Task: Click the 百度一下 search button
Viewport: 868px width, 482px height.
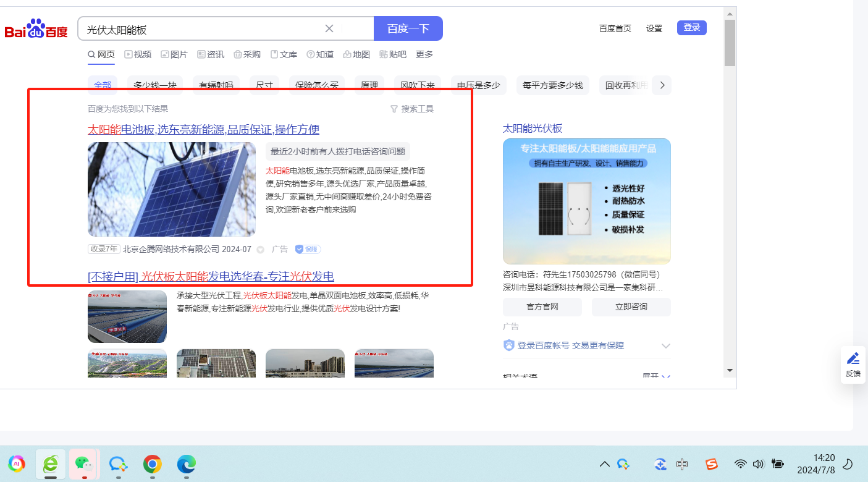Action: 408,28
